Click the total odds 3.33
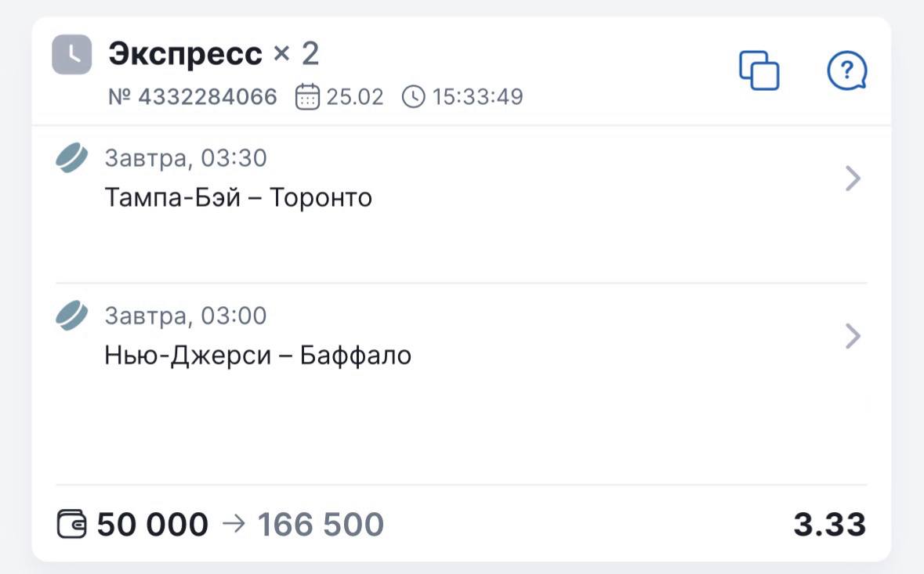This screenshot has height=574, width=924. tap(829, 525)
